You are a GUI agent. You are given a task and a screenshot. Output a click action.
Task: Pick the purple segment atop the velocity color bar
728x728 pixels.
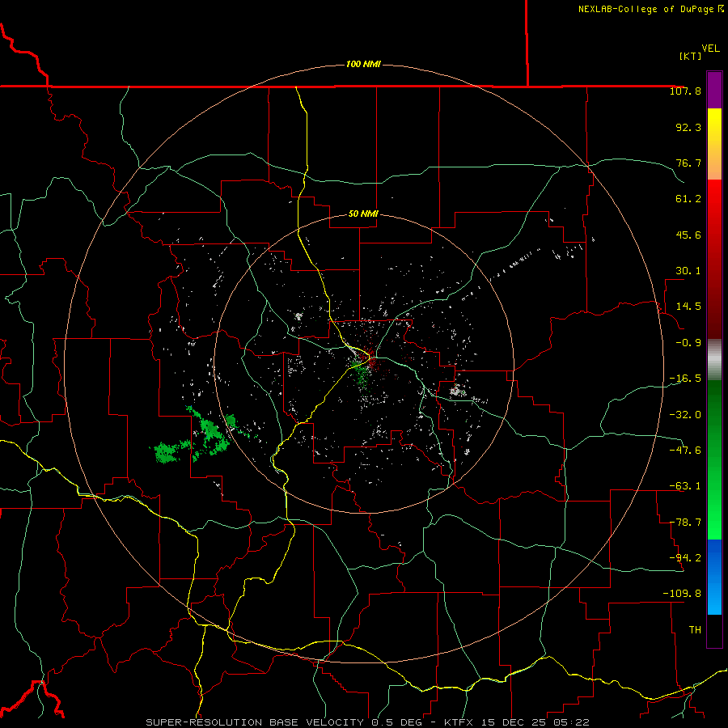tap(714, 90)
